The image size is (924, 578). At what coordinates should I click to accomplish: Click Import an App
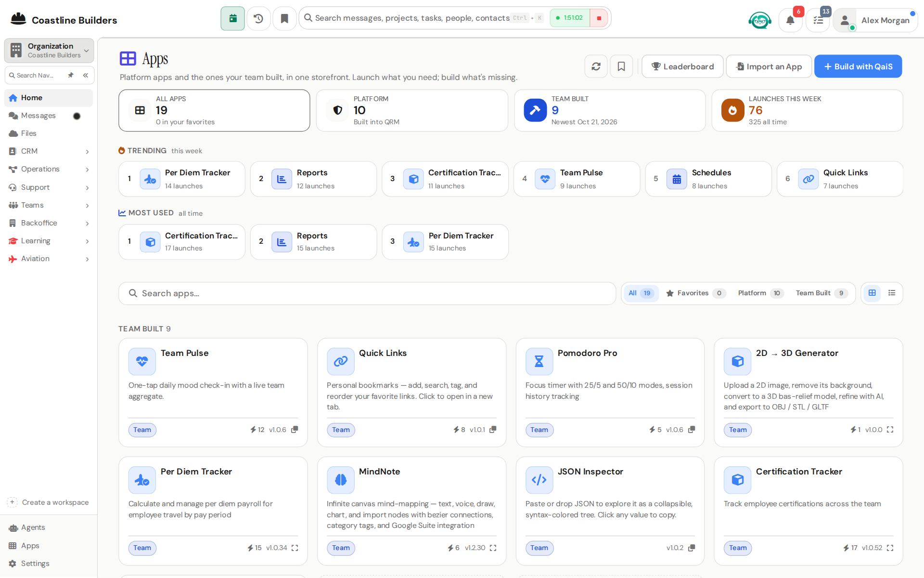769,66
